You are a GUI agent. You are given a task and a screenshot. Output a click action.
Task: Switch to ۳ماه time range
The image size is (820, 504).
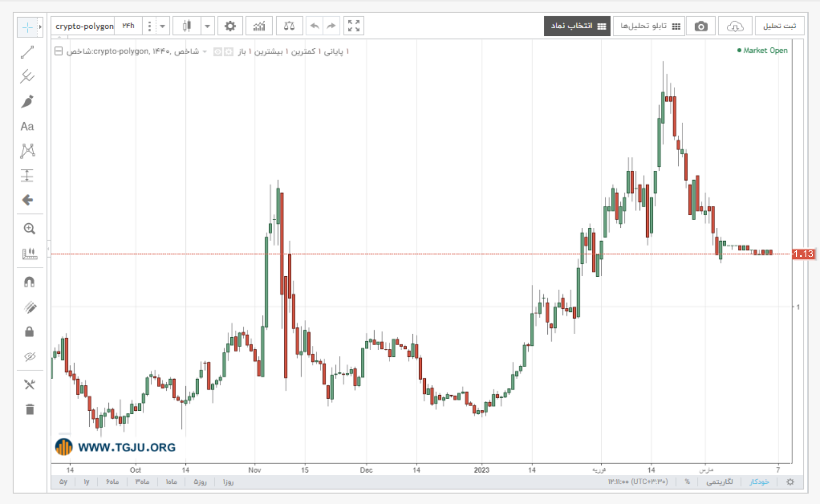click(x=142, y=482)
